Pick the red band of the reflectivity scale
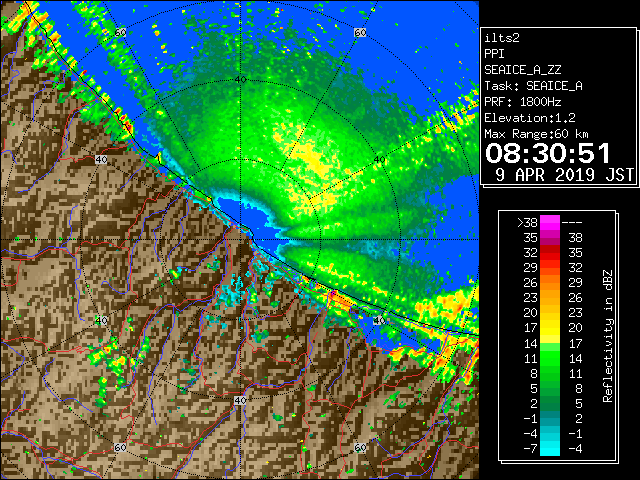Viewport: 640px width, 480px height. 550,253
